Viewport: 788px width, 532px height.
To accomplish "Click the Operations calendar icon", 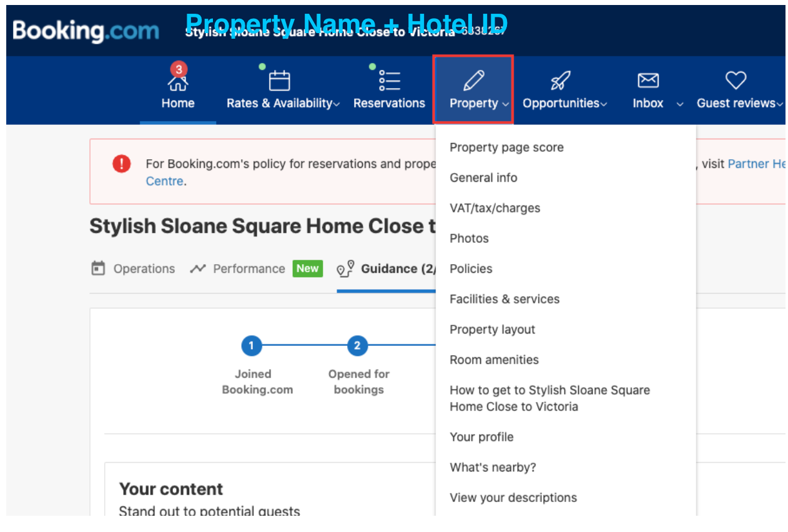I will (x=98, y=269).
